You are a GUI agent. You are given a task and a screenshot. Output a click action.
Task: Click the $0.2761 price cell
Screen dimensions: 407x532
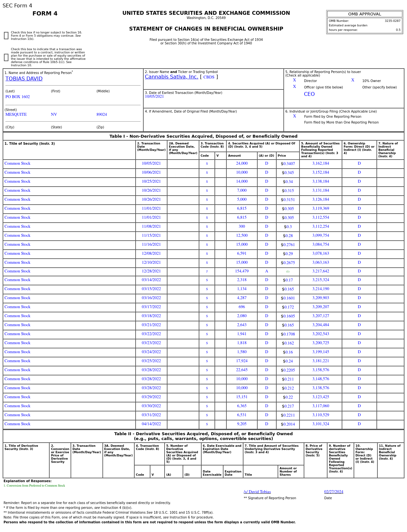288,245
